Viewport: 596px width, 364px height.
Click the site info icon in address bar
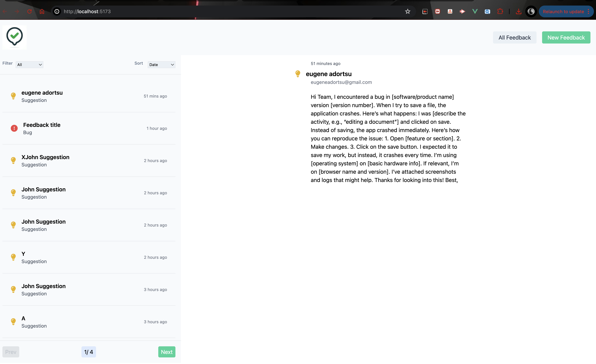(57, 11)
